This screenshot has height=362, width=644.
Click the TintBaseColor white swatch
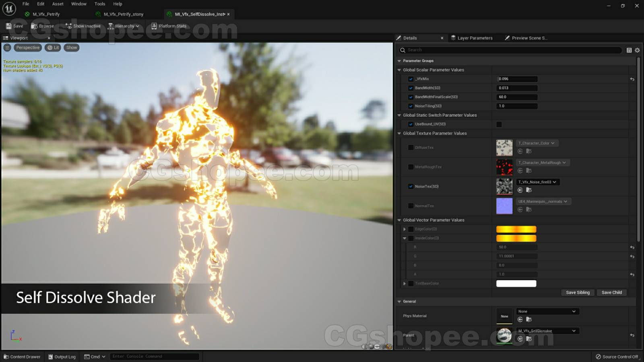click(516, 284)
